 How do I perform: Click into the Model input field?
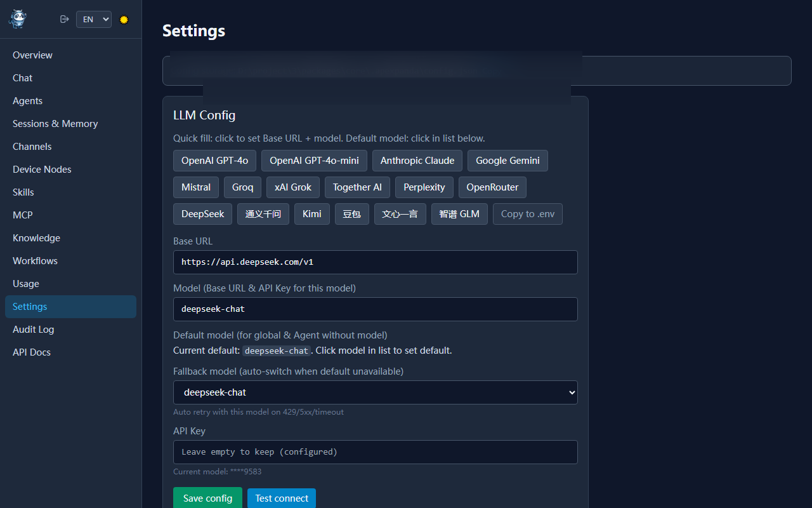coord(376,309)
